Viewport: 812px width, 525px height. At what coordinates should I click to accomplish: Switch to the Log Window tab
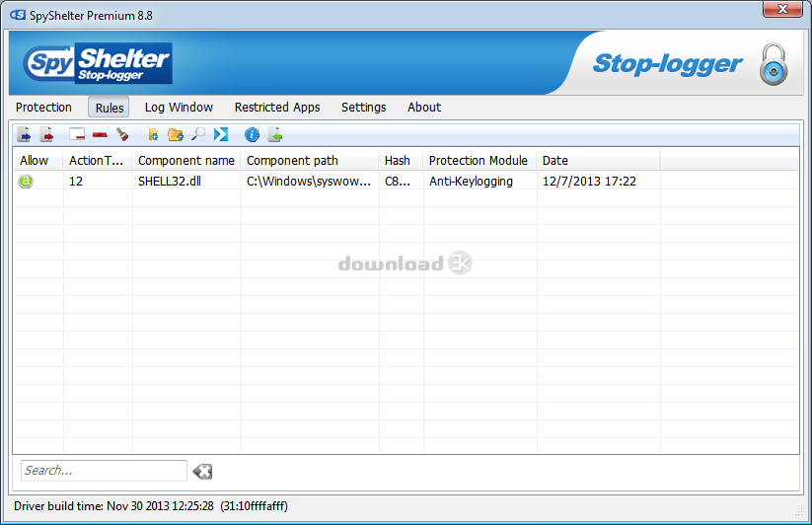(x=179, y=108)
